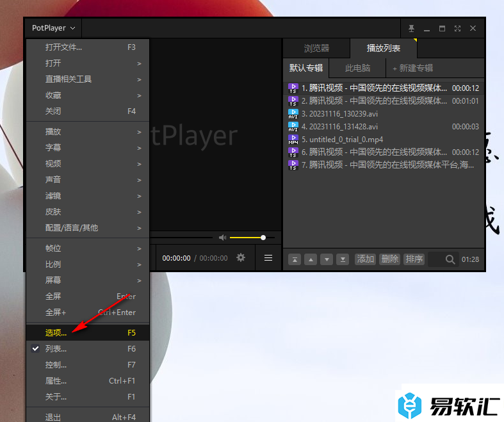The height and width of the screenshot is (422, 504).
Task: Choose 关闭 F4 from the menu
Action: click(88, 111)
